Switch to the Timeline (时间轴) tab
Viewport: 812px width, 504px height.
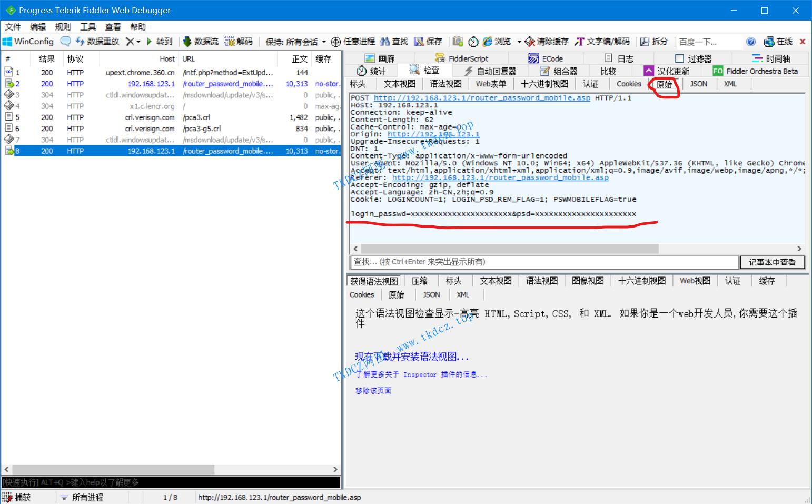[x=771, y=58]
